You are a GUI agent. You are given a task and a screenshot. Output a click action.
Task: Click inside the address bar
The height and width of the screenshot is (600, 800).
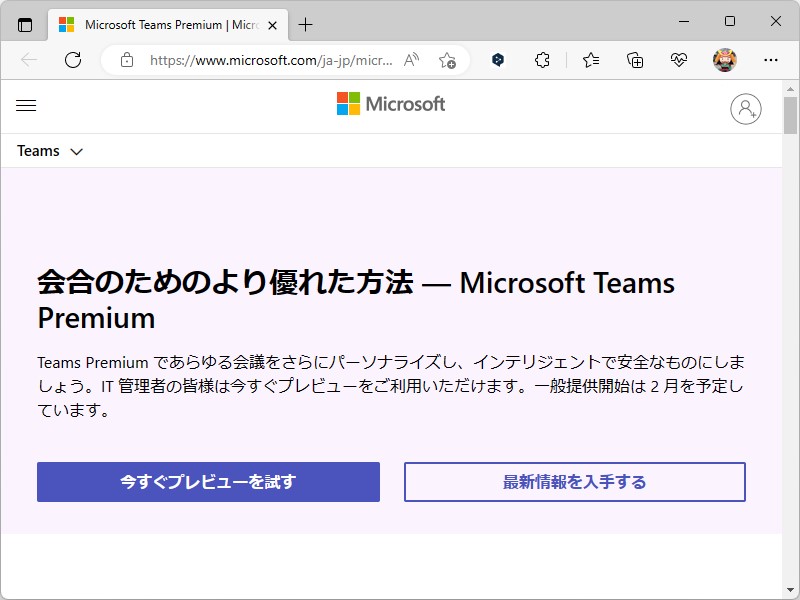click(270, 60)
